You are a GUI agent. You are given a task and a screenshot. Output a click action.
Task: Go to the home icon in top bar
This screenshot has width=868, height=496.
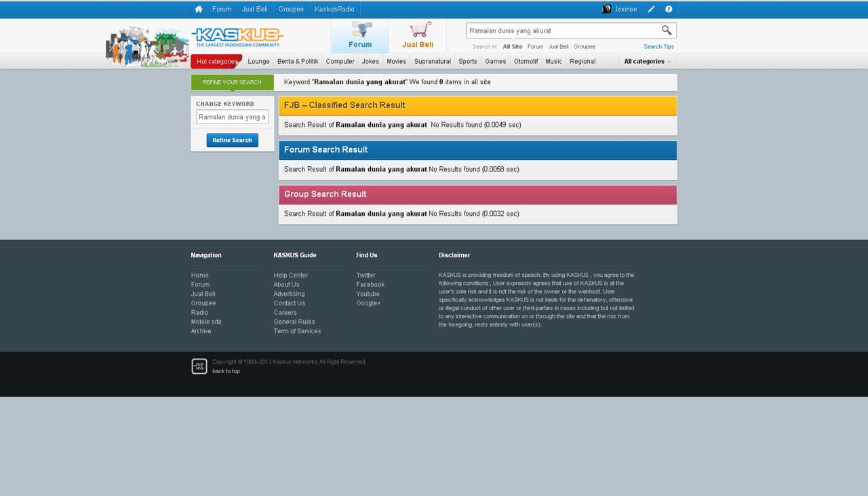(199, 9)
